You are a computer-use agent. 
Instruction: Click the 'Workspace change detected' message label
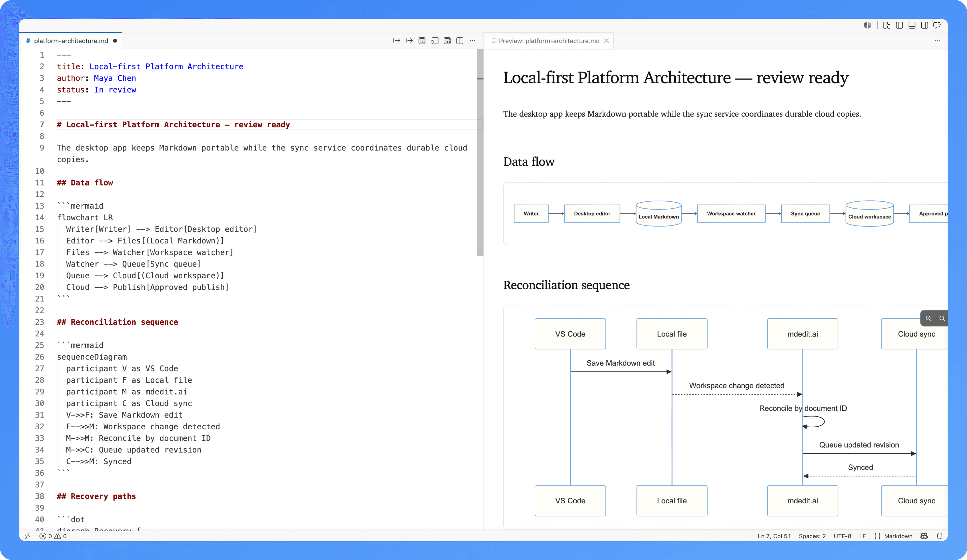point(737,386)
